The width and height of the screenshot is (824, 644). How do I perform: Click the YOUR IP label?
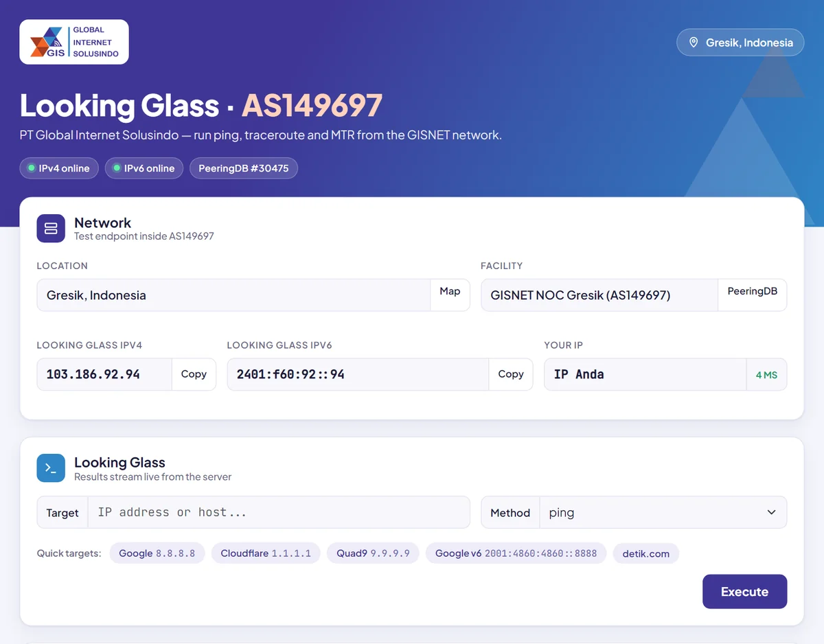click(564, 345)
